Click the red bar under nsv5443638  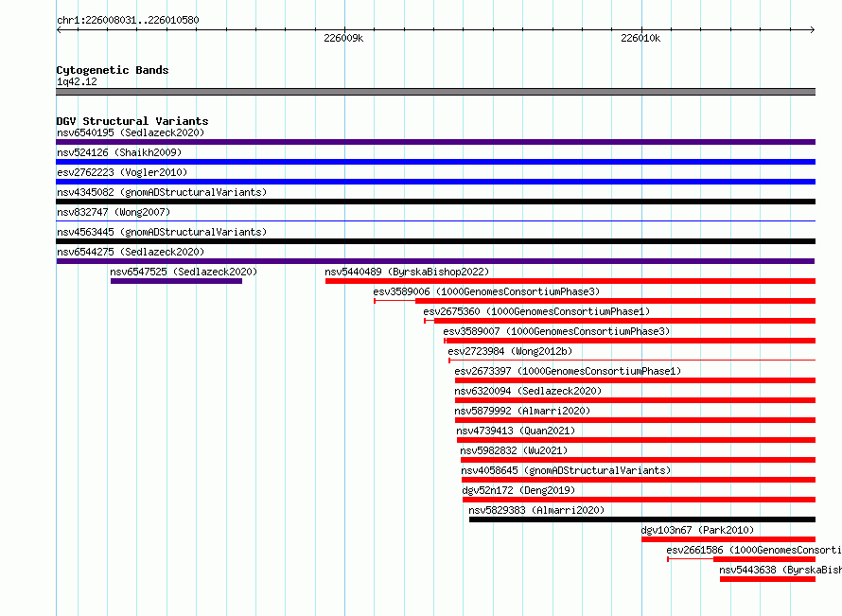pyautogui.click(x=768, y=579)
